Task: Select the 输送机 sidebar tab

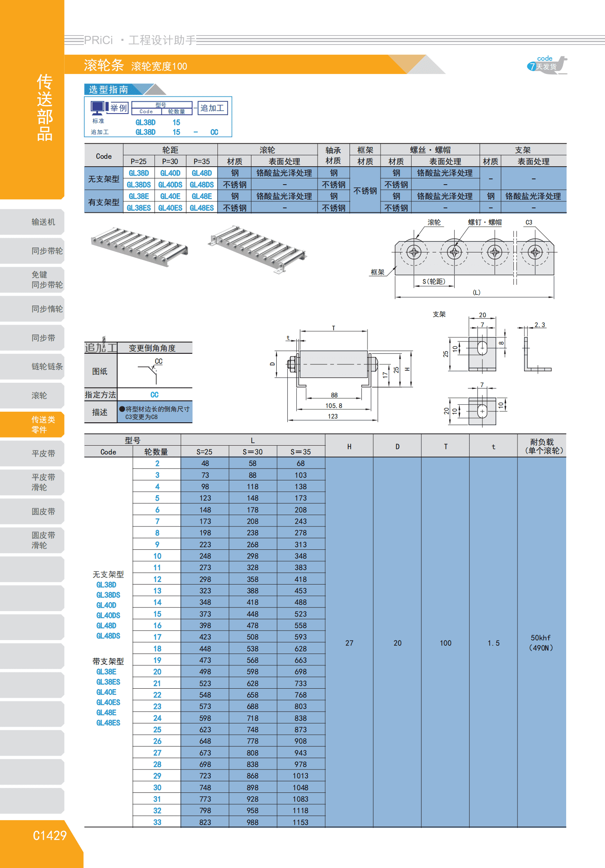Action: click(x=32, y=222)
